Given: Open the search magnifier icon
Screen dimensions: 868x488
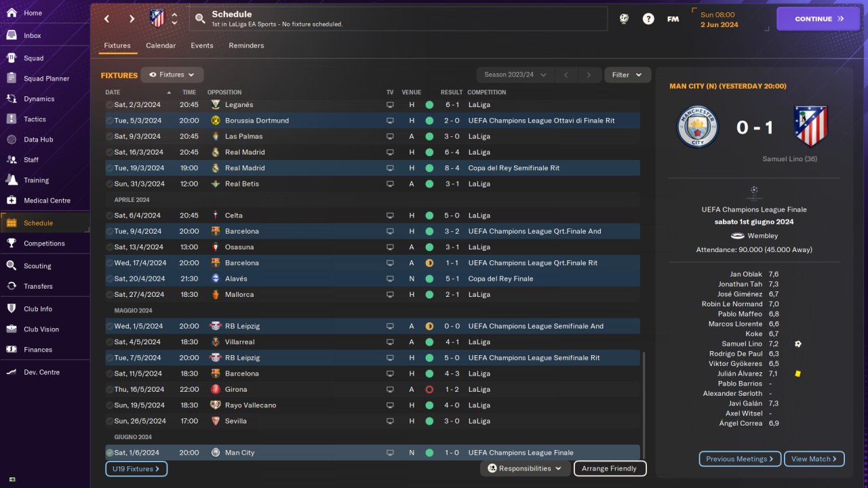Looking at the screenshot, I should tap(200, 19).
